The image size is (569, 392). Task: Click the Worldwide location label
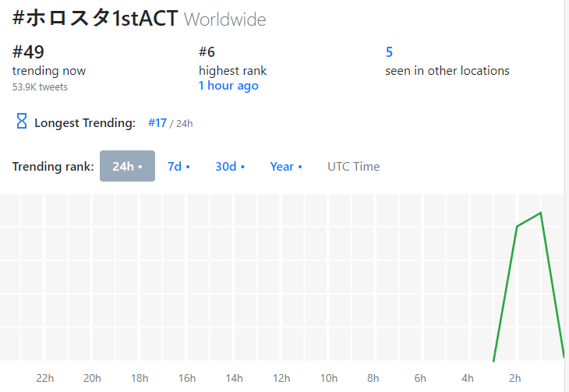[x=225, y=19]
